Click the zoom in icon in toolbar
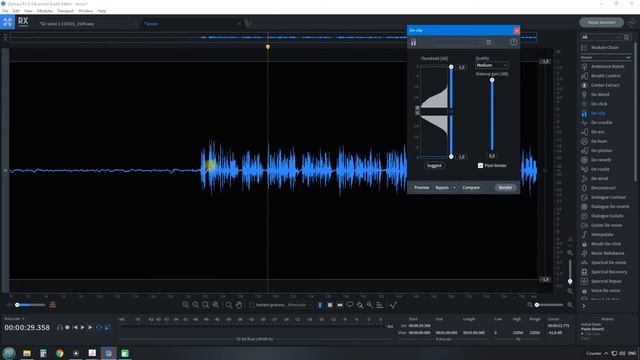This screenshot has width=640, height=360. coord(186,305)
